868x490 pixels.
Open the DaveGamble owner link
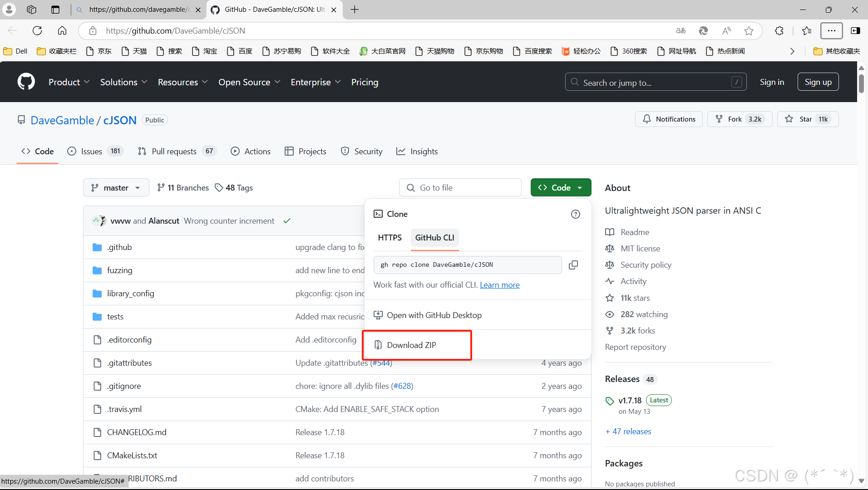62,120
